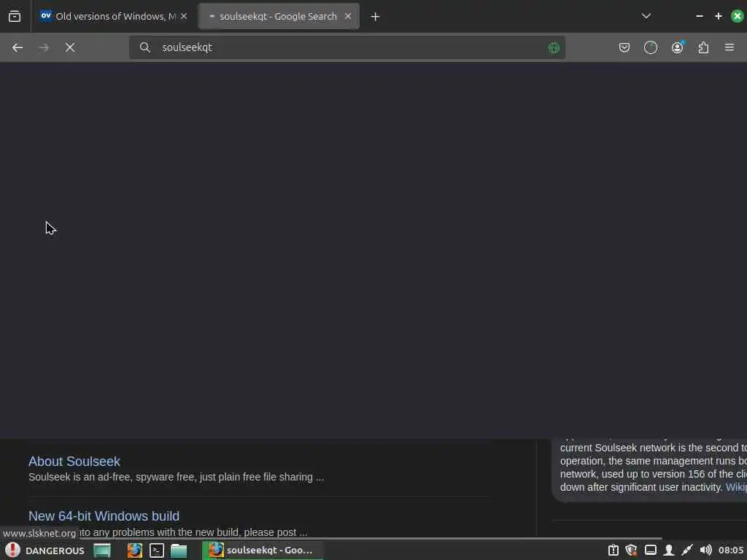Open the New 64-bit Windows build link
747x560 pixels.
pyautogui.click(x=104, y=516)
